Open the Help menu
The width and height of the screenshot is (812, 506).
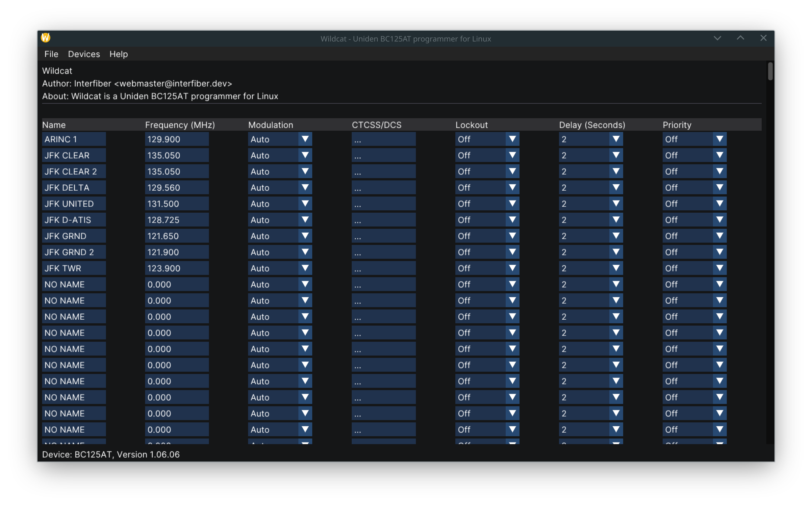click(x=119, y=54)
